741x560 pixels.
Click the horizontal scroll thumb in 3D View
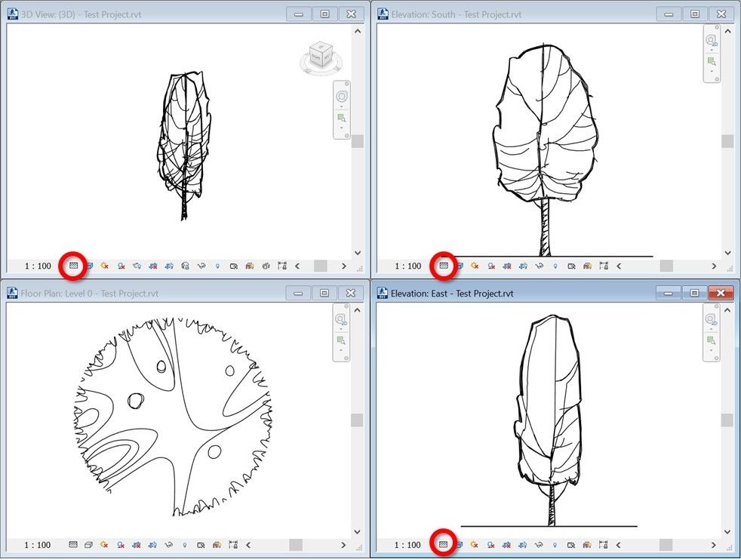321,266
